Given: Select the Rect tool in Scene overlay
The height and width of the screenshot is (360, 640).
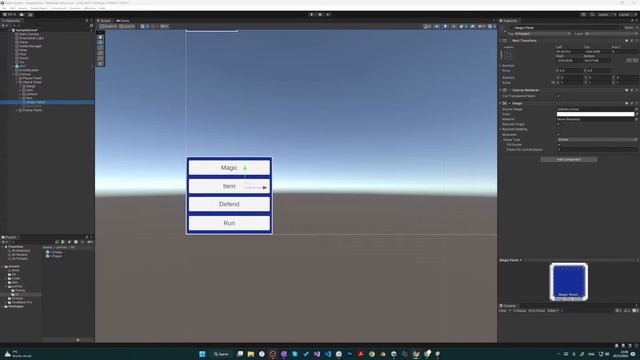Looking at the screenshot, I should coord(100,58).
